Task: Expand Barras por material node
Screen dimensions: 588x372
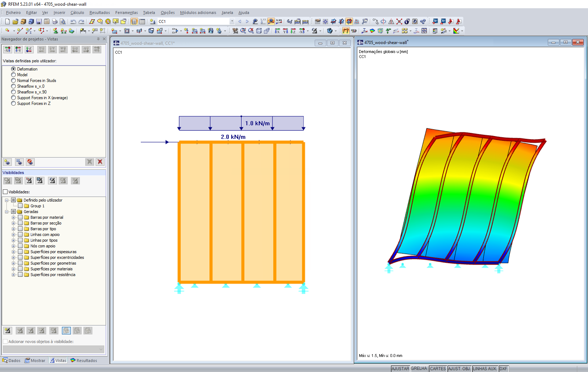Action: tap(14, 217)
